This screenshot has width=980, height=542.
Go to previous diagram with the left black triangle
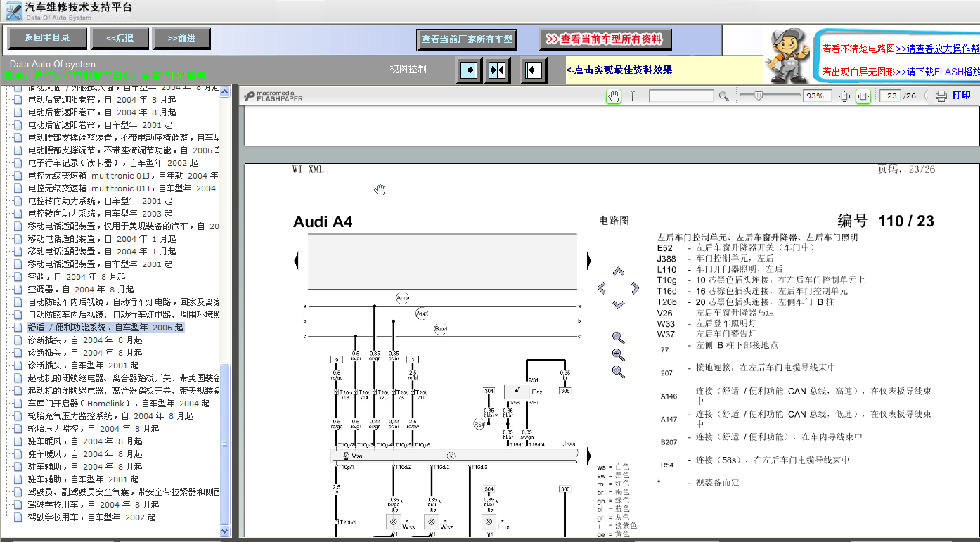tap(297, 261)
